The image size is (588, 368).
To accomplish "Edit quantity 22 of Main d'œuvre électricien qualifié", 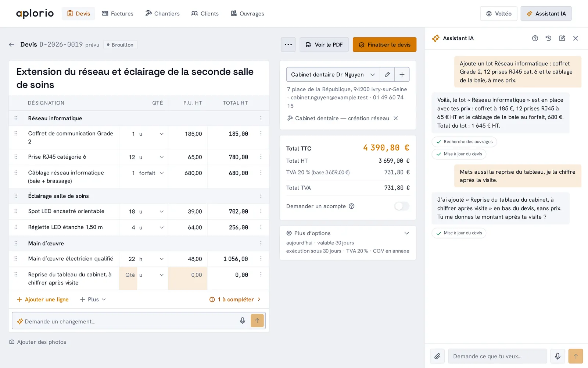I will click(128, 259).
